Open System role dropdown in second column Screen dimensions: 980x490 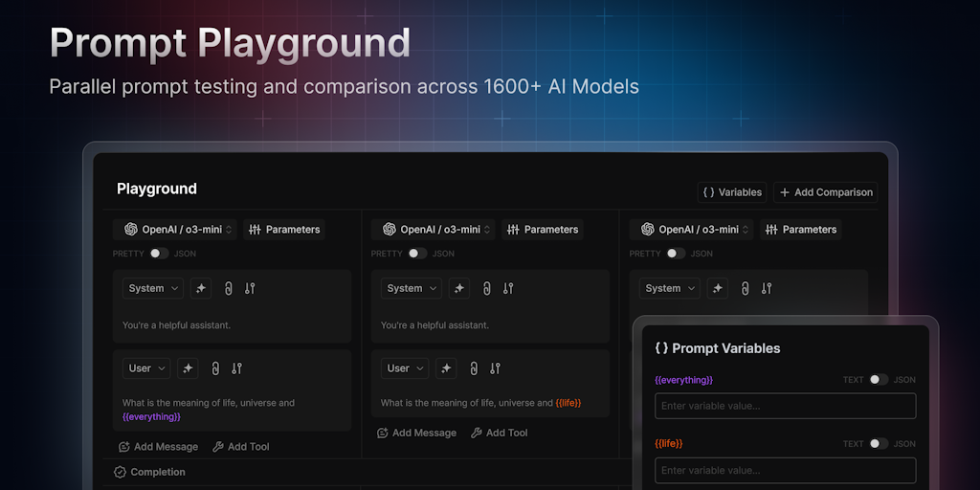click(412, 288)
